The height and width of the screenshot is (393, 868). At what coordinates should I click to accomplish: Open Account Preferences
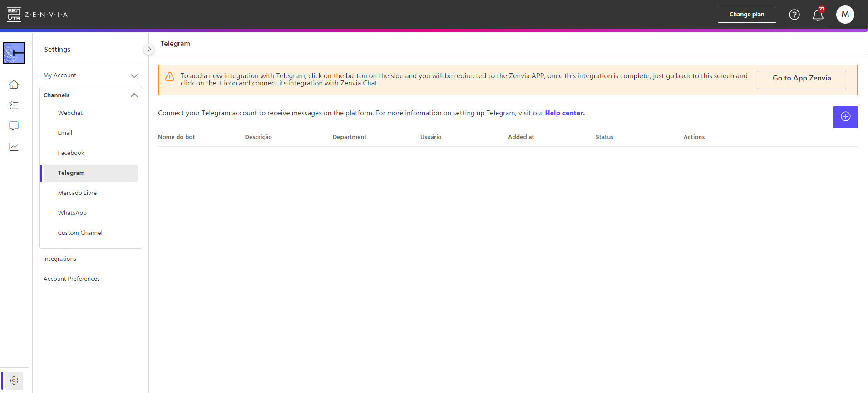click(x=72, y=279)
